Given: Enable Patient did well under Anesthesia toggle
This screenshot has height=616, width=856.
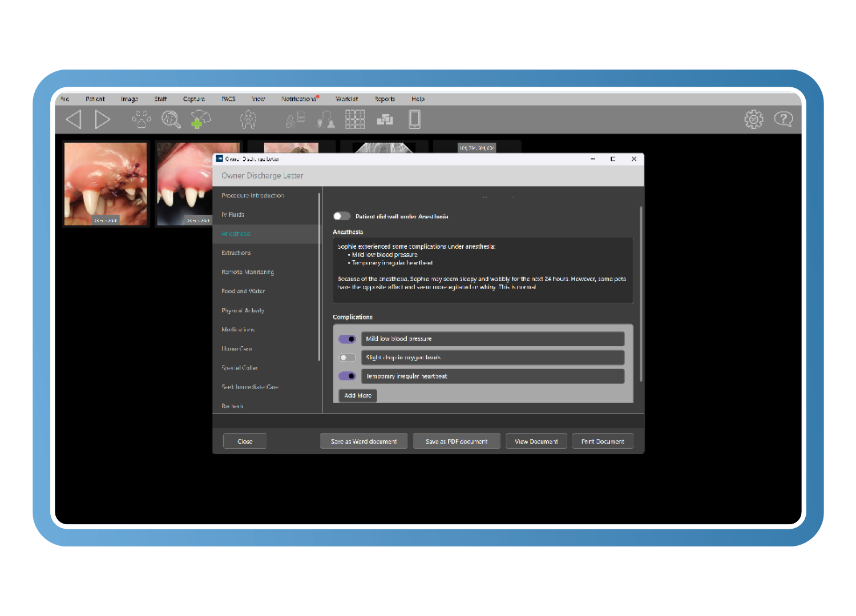Looking at the screenshot, I should 342,216.
